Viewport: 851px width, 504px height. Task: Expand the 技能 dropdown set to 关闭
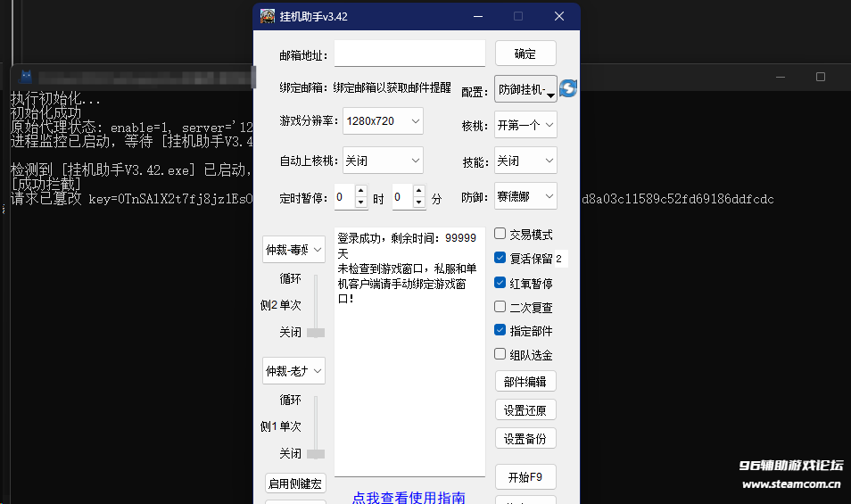pyautogui.click(x=525, y=161)
